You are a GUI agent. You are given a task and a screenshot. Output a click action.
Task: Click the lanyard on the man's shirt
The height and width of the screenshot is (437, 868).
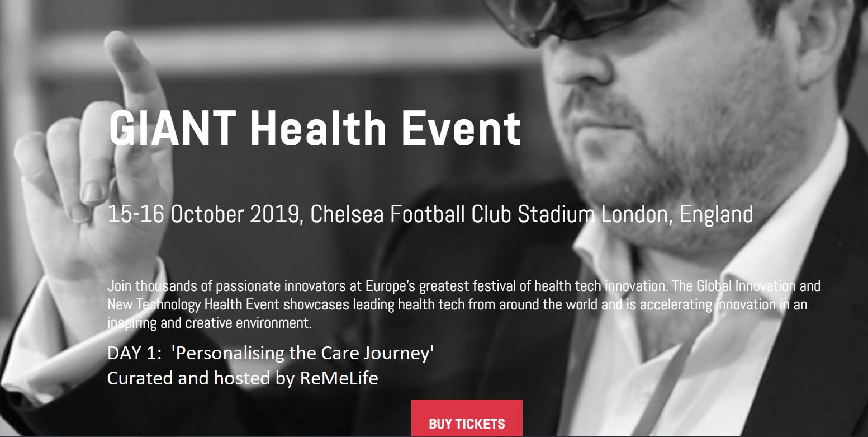click(x=665, y=392)
